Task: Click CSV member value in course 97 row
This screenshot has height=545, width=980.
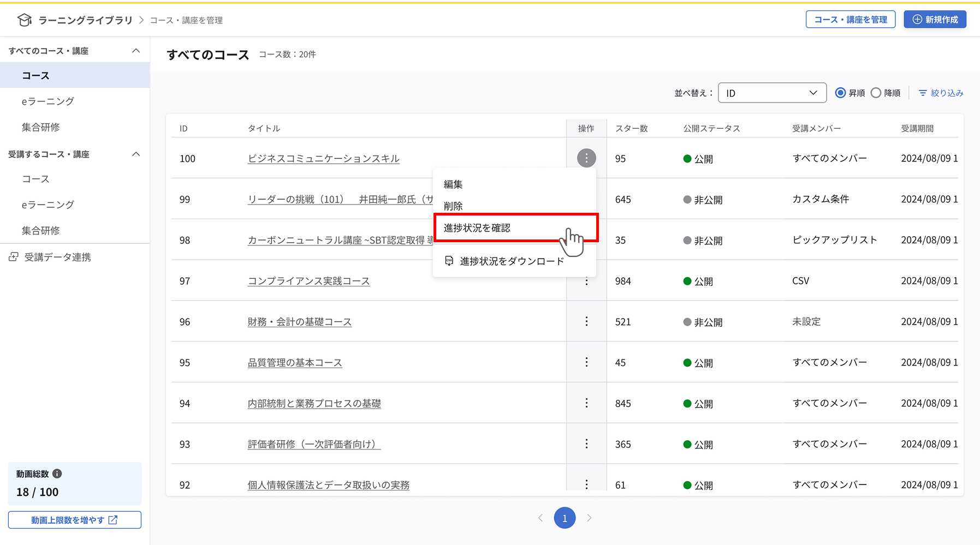Action: pyautogui.click(x=801, y=281)
